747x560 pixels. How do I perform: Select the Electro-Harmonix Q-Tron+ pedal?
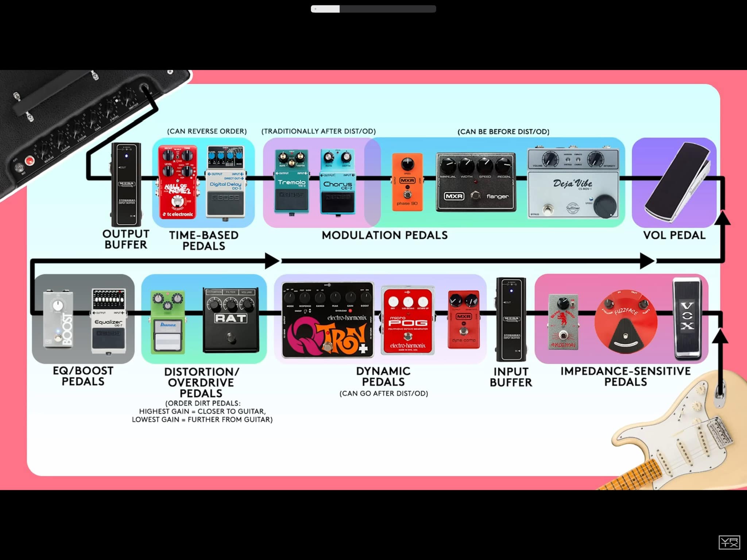click(x=328, y=320)
